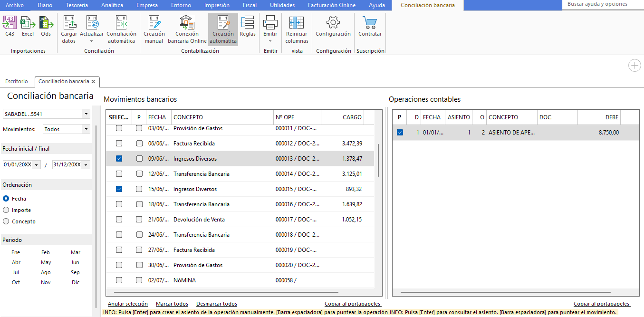Sort by the CONCEPTO header in Movimientos bancarios
Image resolution: width=644 pixels, height=317 pixels.
(222, 117)
